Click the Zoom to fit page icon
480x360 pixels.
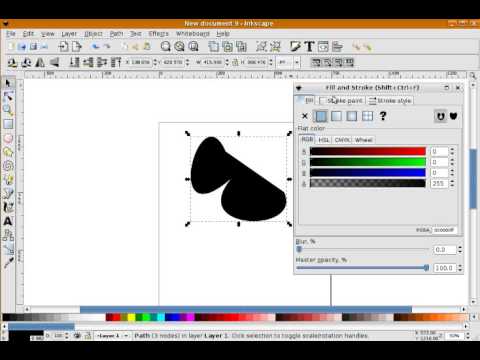pyautogui.click(x=193, y=47)
